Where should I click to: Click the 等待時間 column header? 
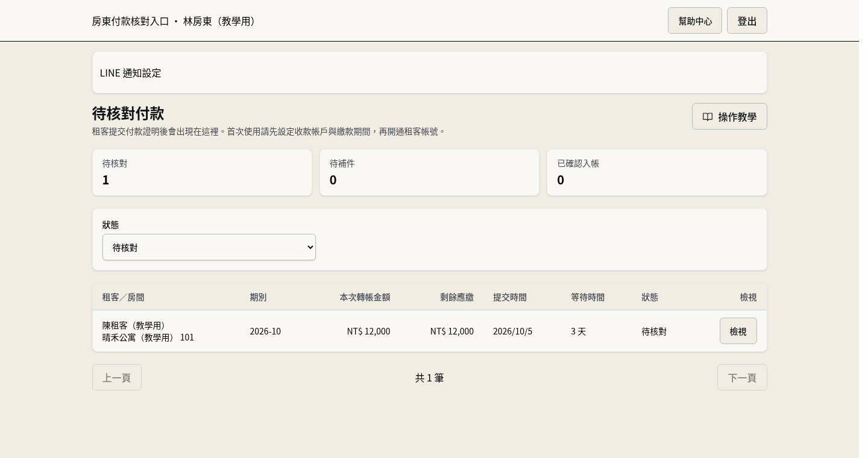click(x=588, y=297)
